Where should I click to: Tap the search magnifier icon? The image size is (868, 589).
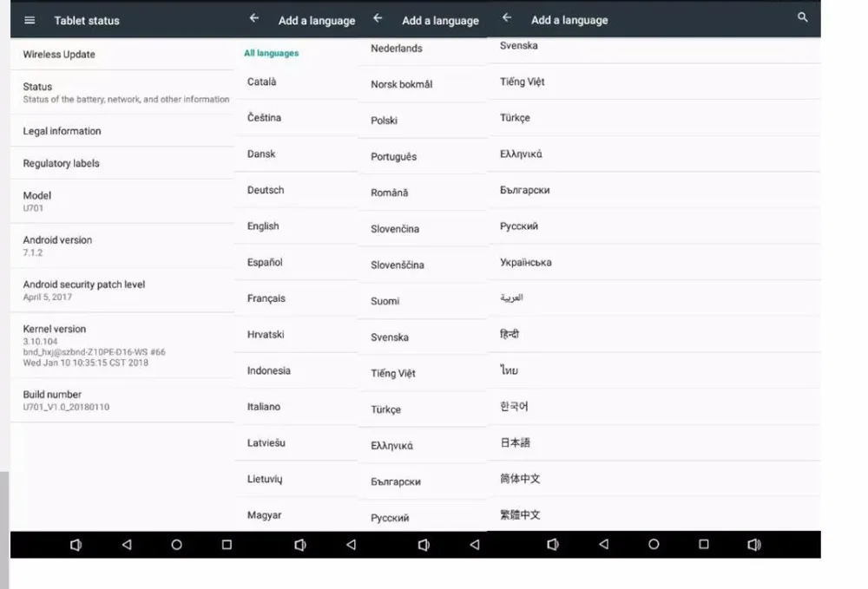point(802,17)
